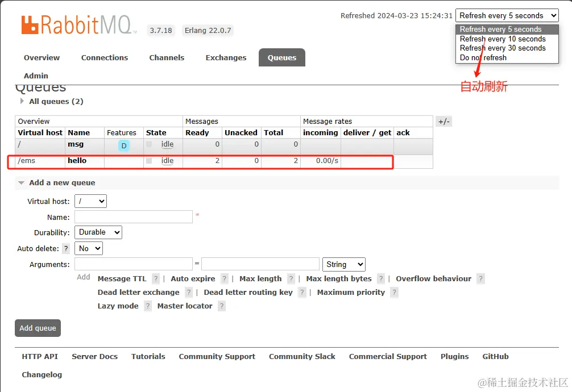
Task: Open help for Auto delete label
Action: click(x=66, y=249)
